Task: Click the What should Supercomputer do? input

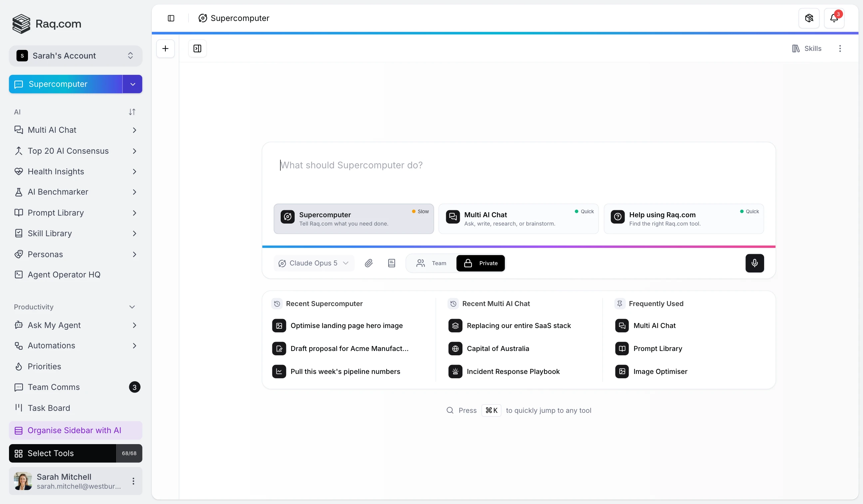Action: [518, 165]
